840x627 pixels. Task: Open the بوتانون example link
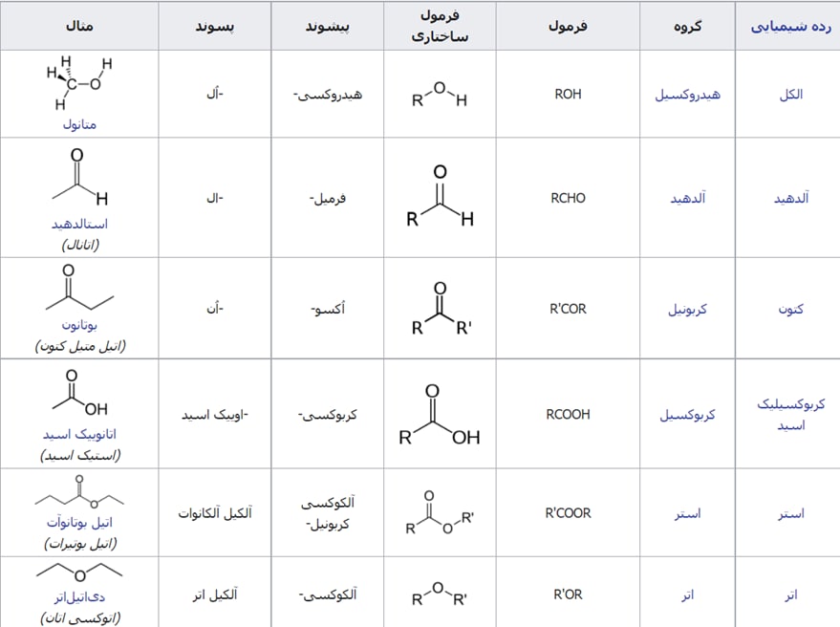(x=79, y=326)
